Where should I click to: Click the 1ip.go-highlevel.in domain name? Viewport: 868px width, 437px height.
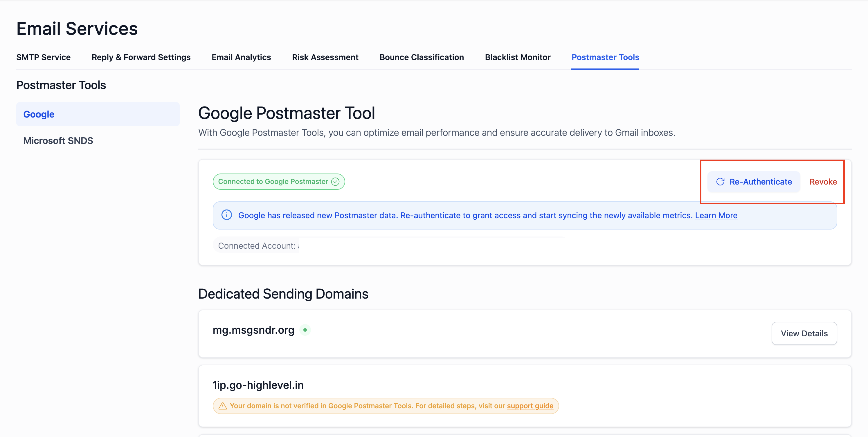[x=258, y=385]
